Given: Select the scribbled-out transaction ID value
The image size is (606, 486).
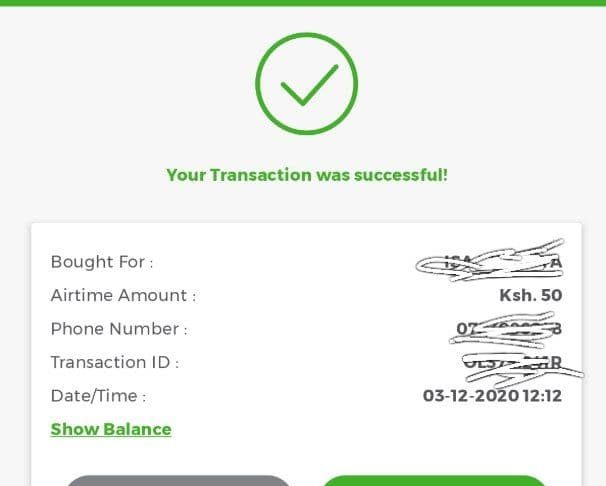Looking at the screenshot, I should pyautogui.click(x=522, y=367).
